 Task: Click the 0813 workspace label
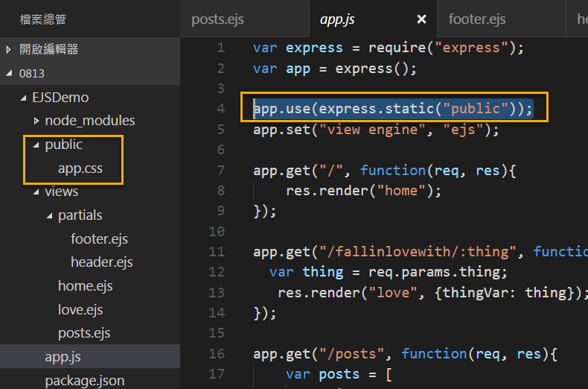tap(31, 73)
